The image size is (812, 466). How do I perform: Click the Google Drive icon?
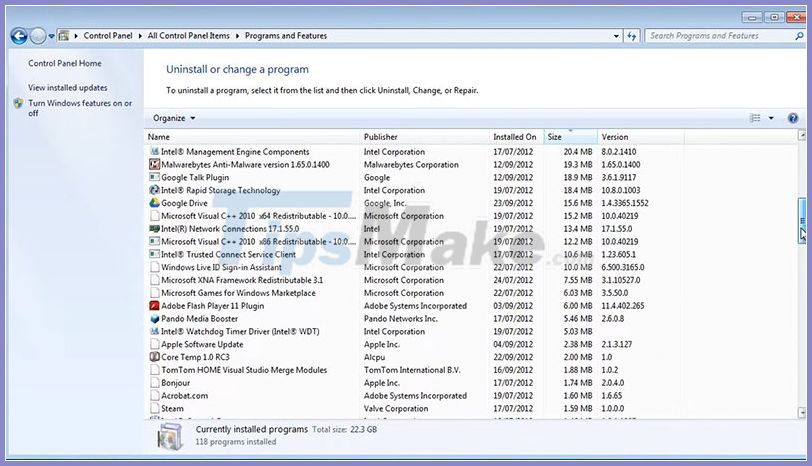click(x=154, y=203)
